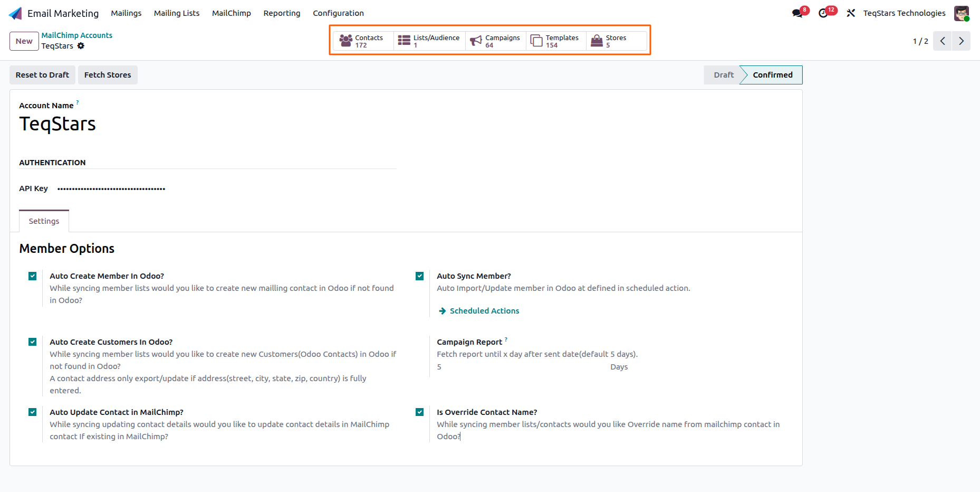
Task: Select the Settings tab
Action: pos(44,221)
